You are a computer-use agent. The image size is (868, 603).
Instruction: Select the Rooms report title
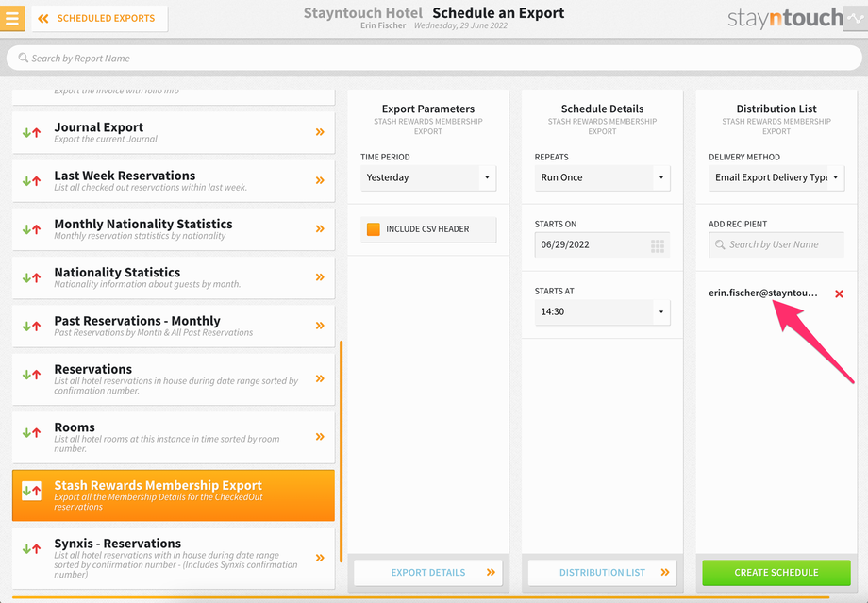pyautogui.click(x=75, y=427)
